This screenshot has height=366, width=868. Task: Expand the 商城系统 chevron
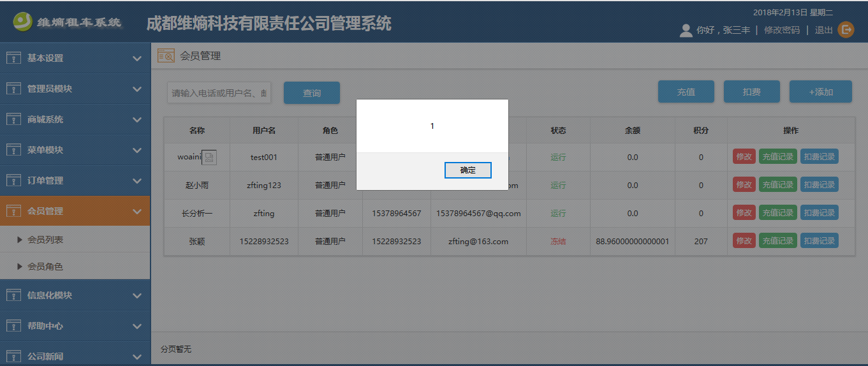click(x=136, y=120)
